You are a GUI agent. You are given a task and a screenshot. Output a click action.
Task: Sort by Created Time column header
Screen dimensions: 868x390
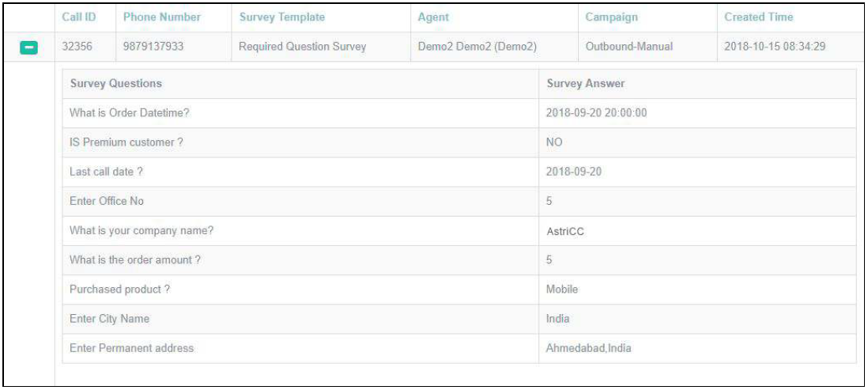pos(758,17)
